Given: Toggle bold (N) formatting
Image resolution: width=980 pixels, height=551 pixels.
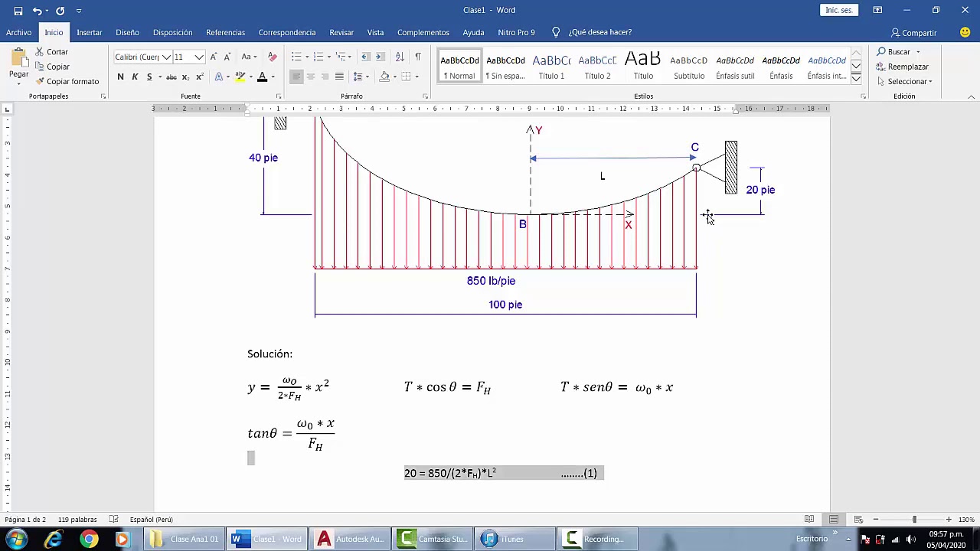Looking at the screenshot, I should pos(120,77).
